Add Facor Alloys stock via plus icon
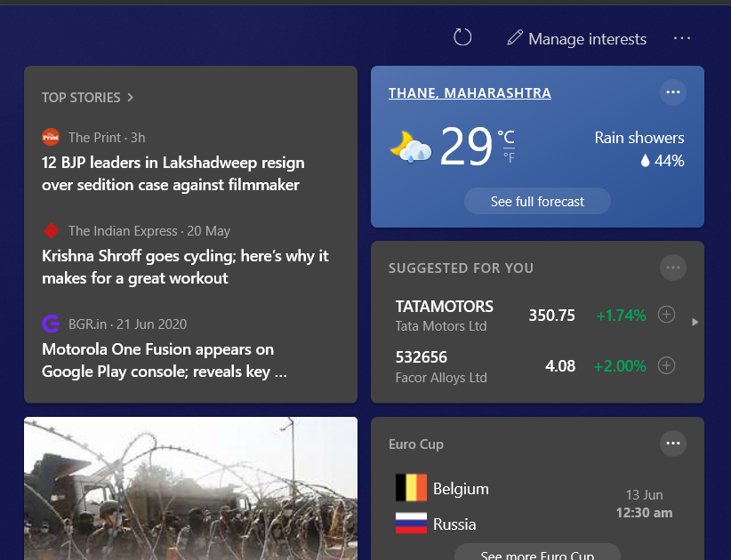Image resolution: width=731 pixels, height=560 pixels. (666, 365)
